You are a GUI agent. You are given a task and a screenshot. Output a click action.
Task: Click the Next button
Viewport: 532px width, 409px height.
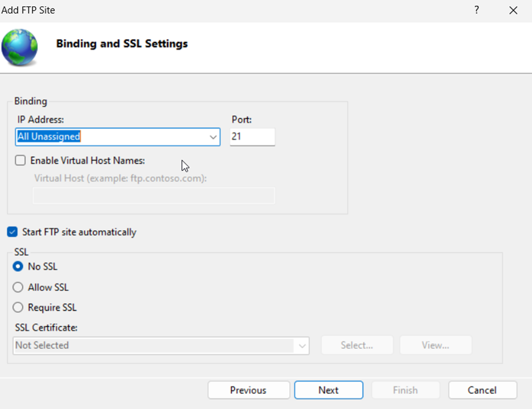[x=328, y=390]
